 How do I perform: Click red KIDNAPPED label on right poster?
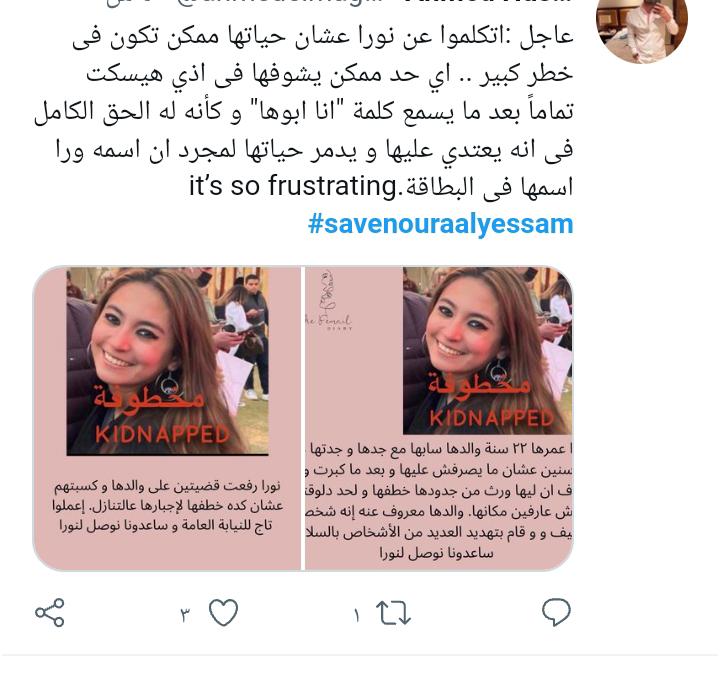pos(491,418)
